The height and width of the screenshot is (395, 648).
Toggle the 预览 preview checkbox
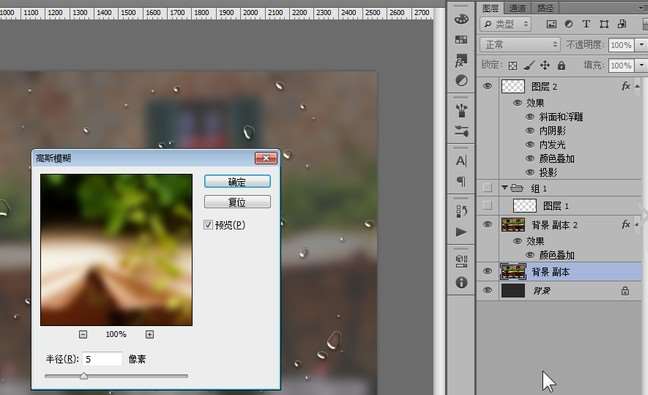pos(208,225)
